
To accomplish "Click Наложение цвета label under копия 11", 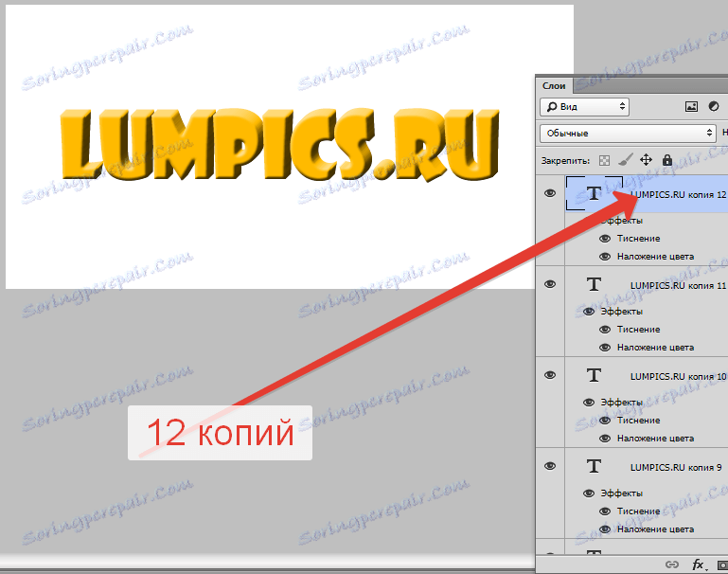I will point(655,348).
